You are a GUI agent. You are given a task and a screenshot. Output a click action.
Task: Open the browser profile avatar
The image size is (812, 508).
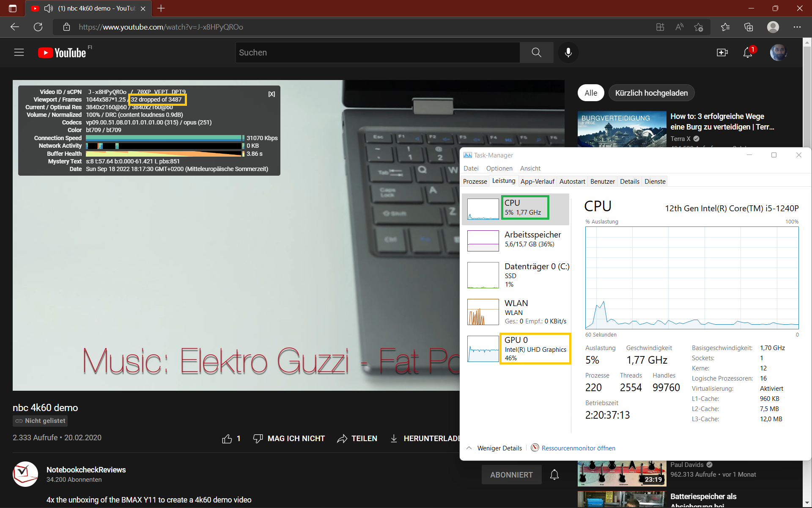pos(773,27)
